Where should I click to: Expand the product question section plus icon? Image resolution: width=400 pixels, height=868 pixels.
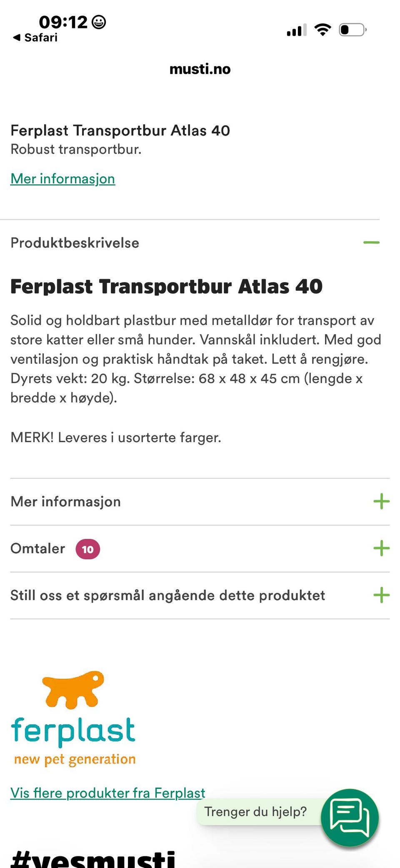coord(381,595)
